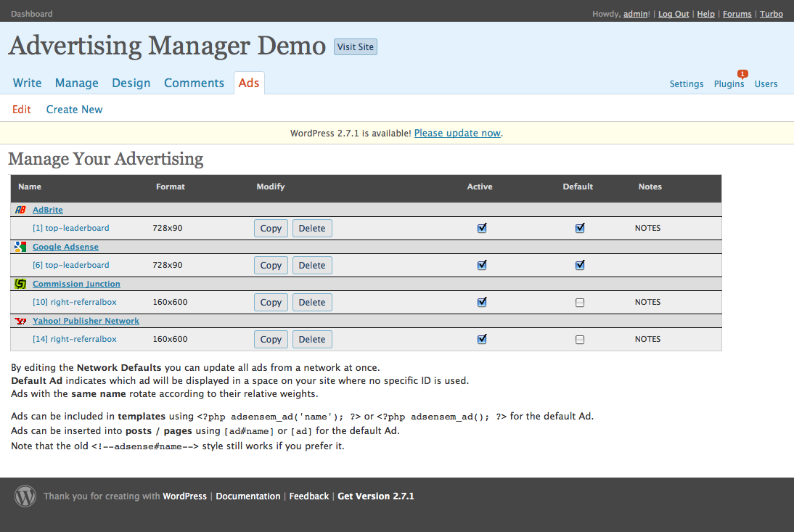Open the Create New submenu item
The image size is (794, 532).
pyautogui.click(x=75, y=110)
